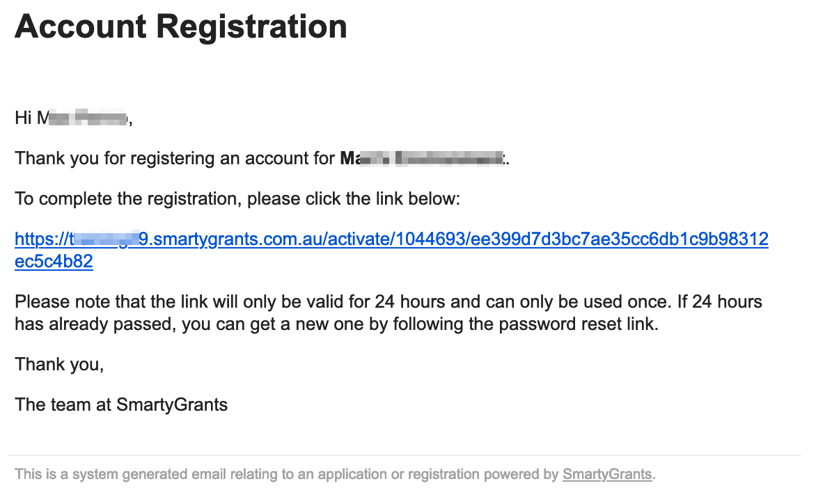
Task: Click the blurred bold account name
Action: point(423,159)
